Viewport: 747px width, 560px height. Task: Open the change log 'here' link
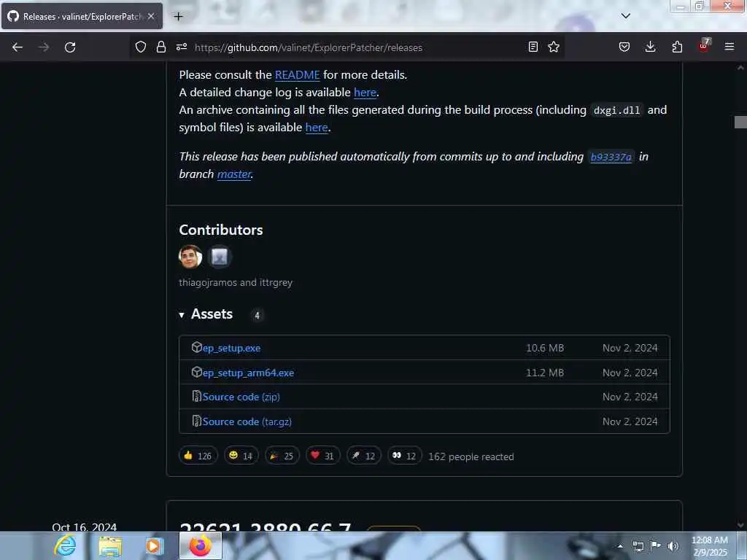pos(365,93)
